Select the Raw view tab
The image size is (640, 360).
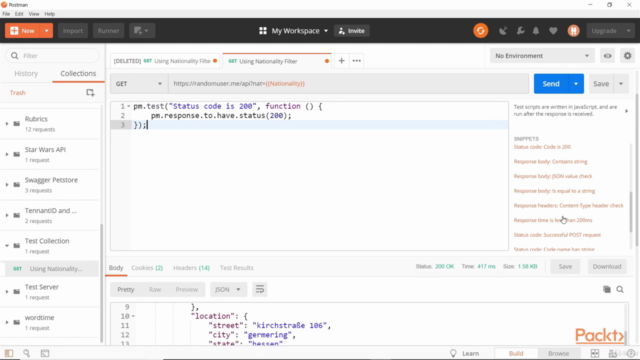(155, 289)
